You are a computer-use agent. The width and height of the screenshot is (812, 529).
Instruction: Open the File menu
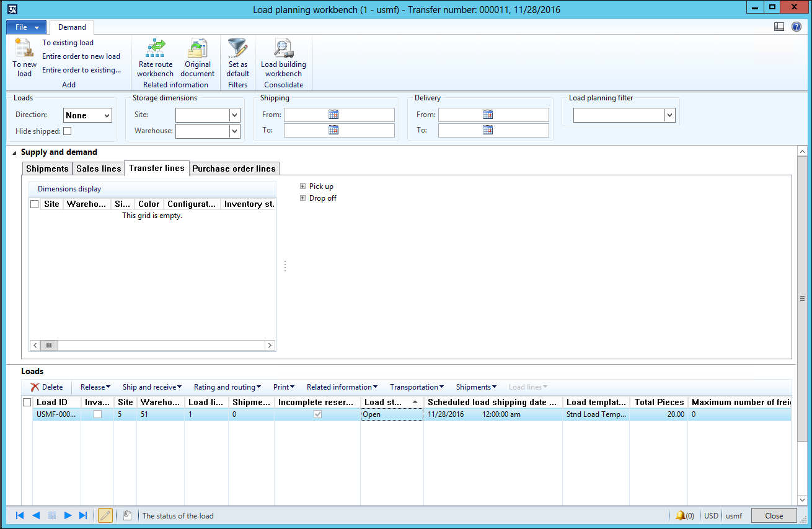[x=26, y=27]
